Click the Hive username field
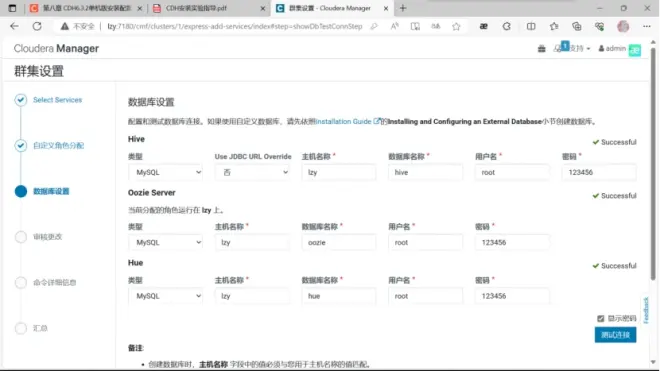Screen dimensions: 660x371 pos(512,172)
